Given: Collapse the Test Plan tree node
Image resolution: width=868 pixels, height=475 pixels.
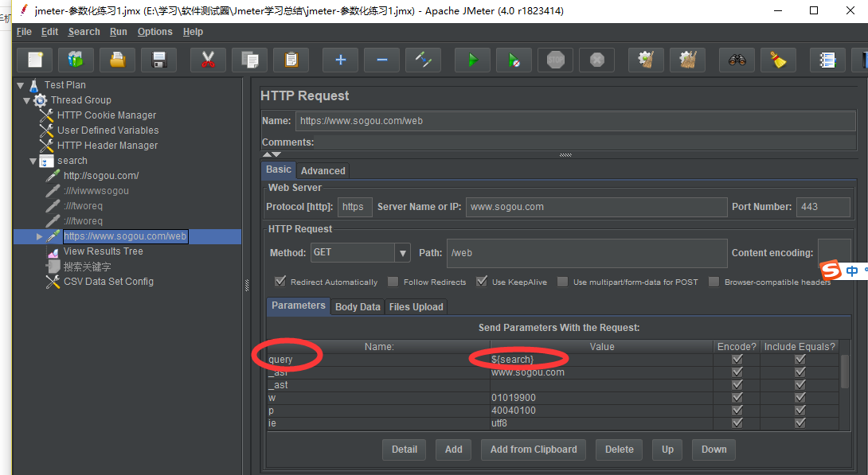Looking at the screenshot, I should [x=21, y=85].
